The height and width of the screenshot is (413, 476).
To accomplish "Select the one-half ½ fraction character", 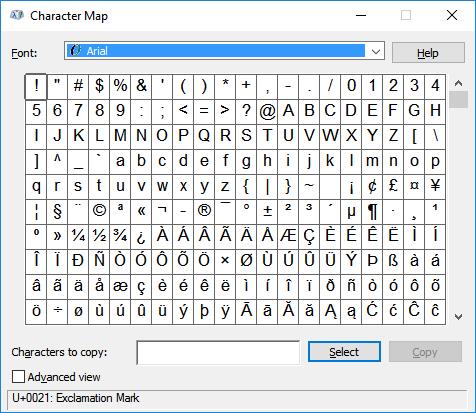I will click(99, 237).
